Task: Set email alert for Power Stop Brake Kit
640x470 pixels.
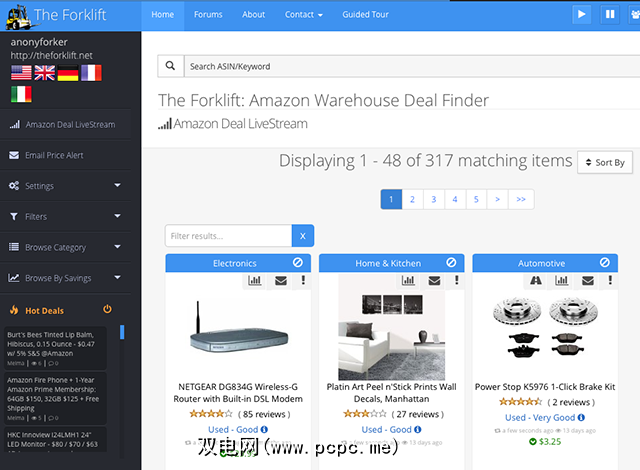Action: [x=588, y=281]
